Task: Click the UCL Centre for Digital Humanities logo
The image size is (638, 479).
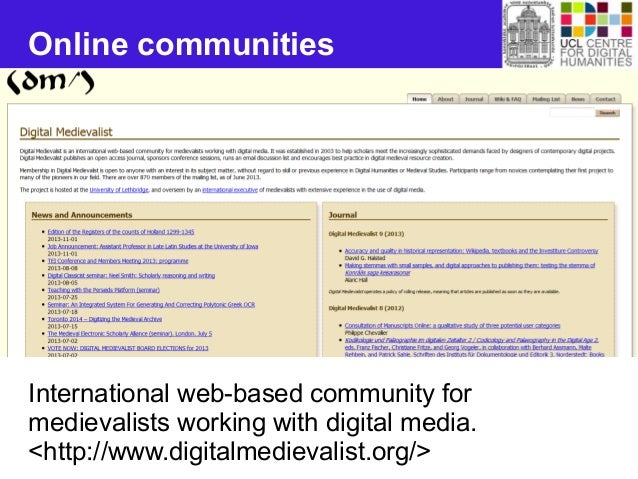Action: pyautogui.click(x=596, y=34)
